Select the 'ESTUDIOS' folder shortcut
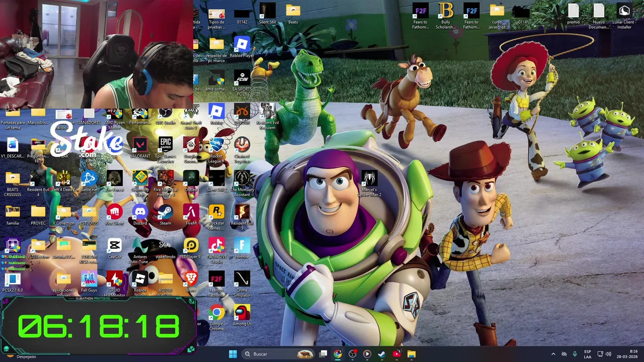644x362 pixels. 89,215
